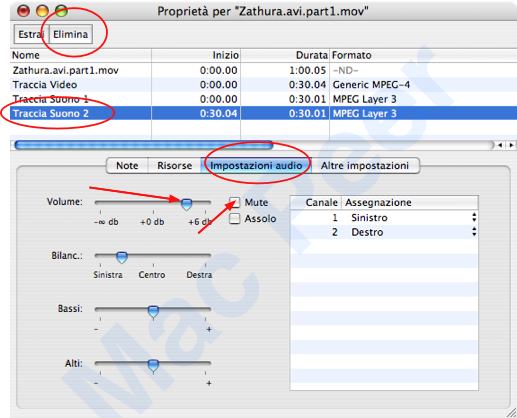Viewport: 517px width, 418px height.
Task: Click the scroll left arrow icon
Action: coord(500,145)
